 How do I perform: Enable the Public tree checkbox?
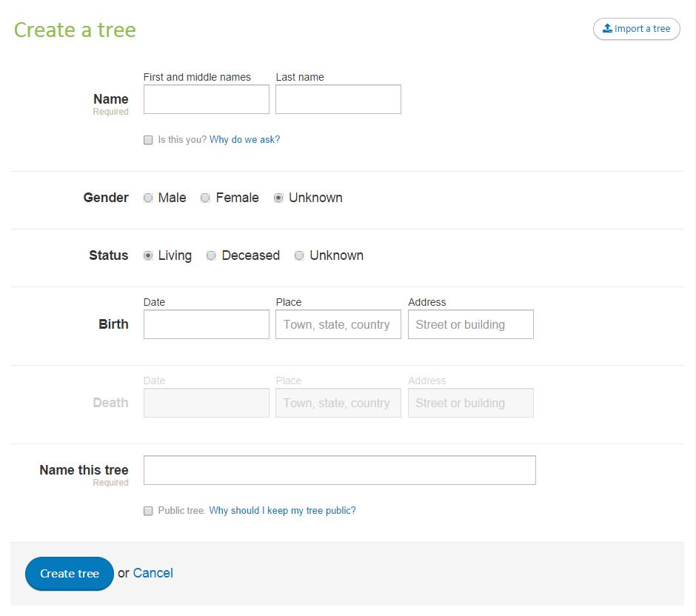pos(148,511)
